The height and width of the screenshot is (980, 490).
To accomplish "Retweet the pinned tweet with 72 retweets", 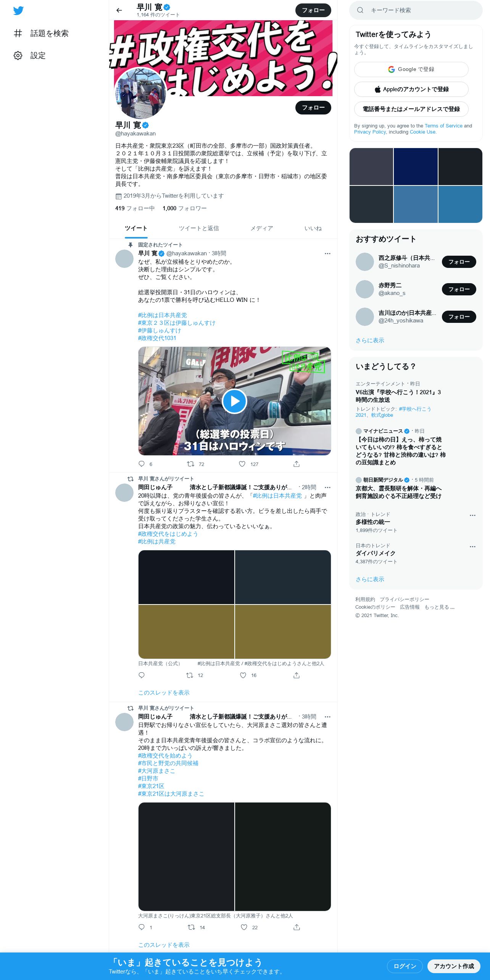I will 190,464.
